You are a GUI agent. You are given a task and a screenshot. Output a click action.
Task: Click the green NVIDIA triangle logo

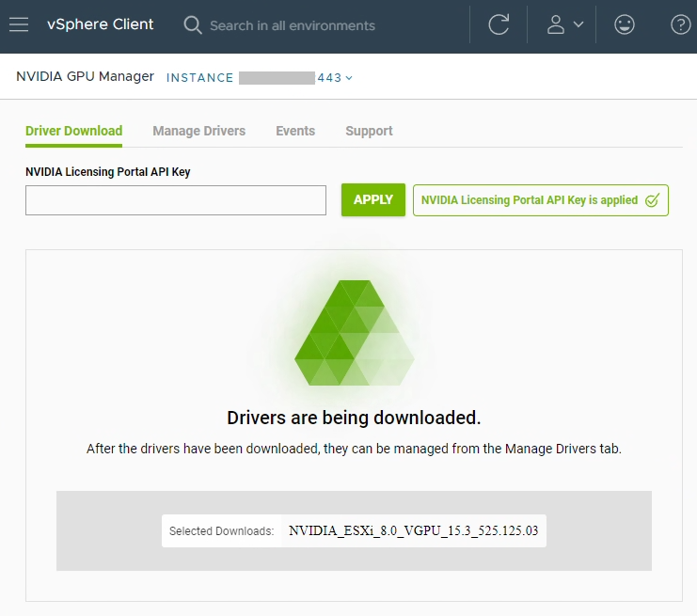coord(354,334)
